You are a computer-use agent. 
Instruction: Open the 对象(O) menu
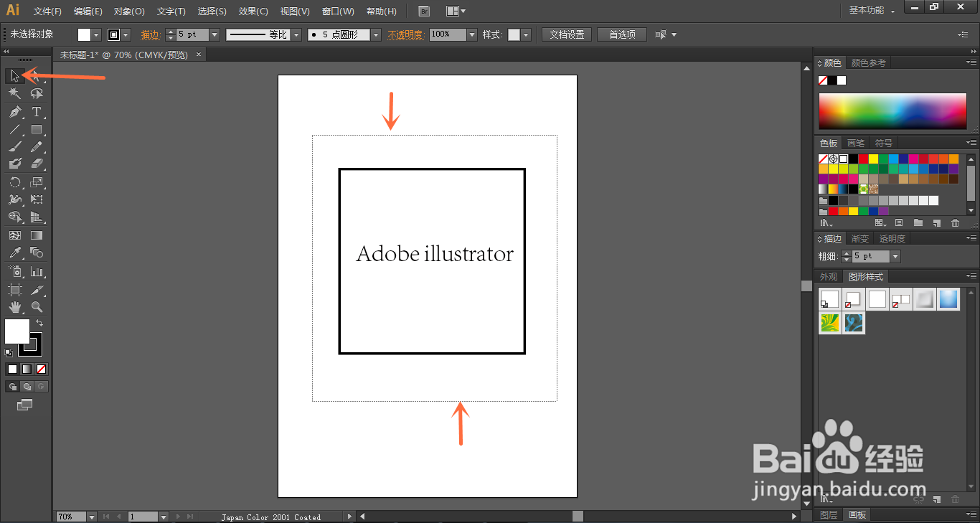(129, 11)
